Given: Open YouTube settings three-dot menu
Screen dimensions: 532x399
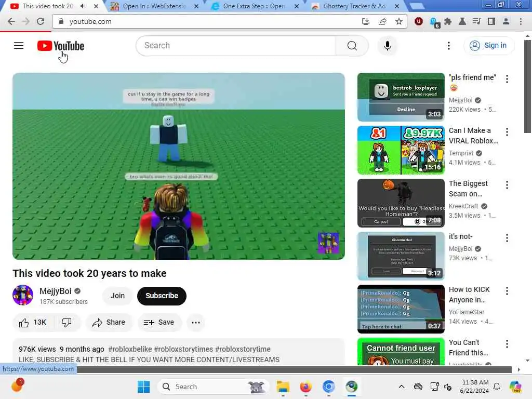Looking at the screenshot, I should point(448,46).
